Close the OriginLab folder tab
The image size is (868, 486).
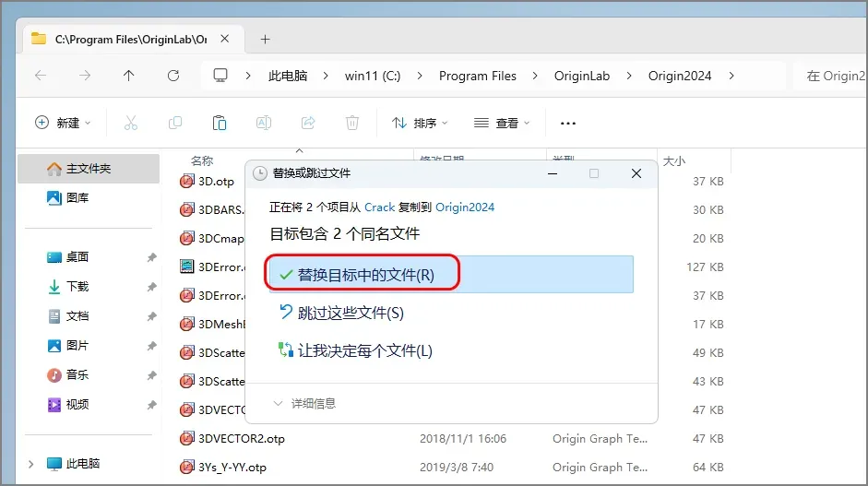(225, 39)
